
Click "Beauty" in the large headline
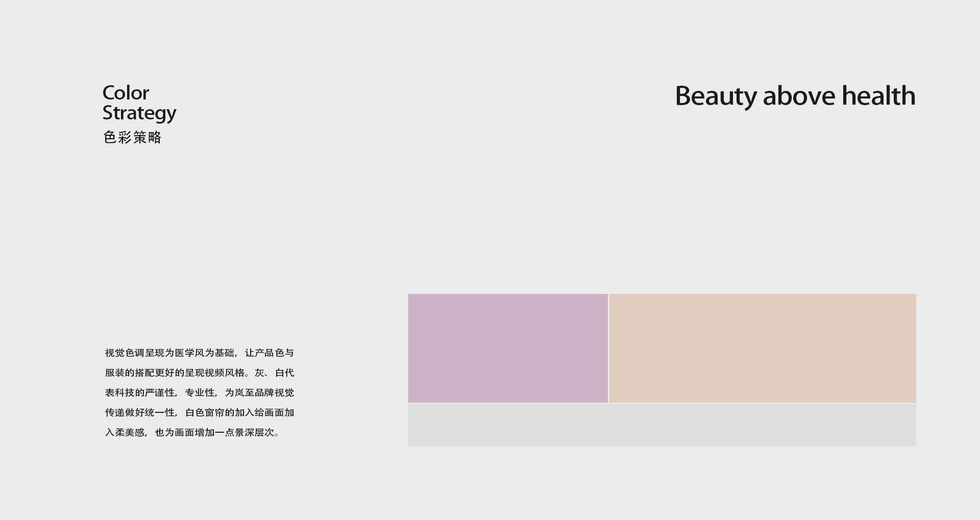[716, 96]
